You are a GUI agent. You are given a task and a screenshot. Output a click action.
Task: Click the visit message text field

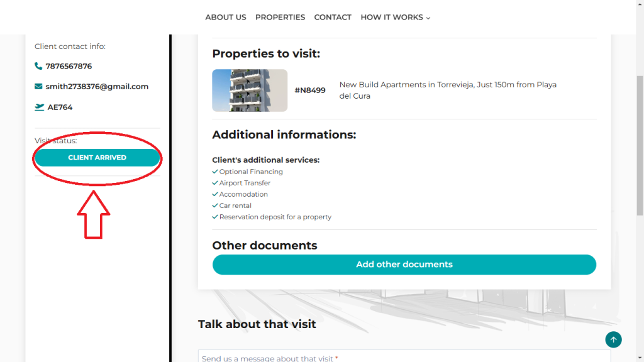pyautogui.click(x=404, y=357)
